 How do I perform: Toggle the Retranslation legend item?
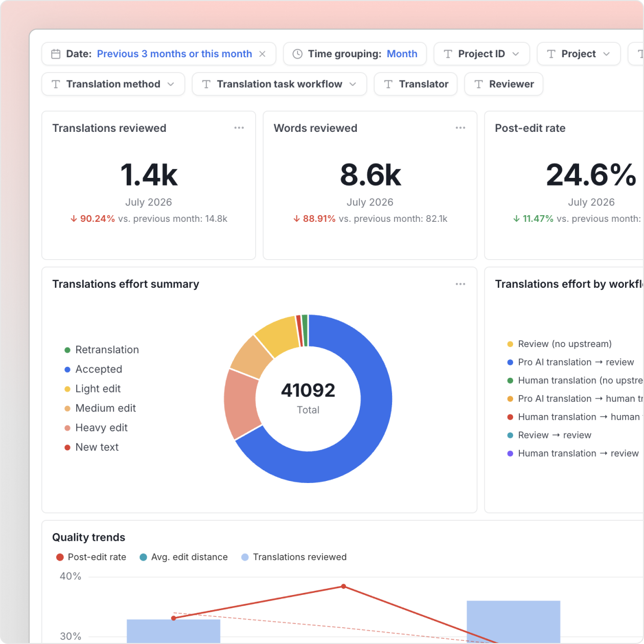pos(102,350)
